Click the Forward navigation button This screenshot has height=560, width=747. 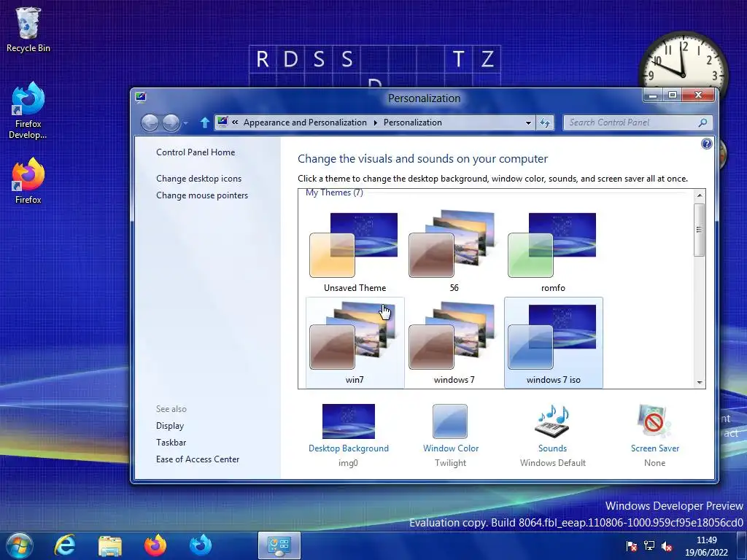171,122
